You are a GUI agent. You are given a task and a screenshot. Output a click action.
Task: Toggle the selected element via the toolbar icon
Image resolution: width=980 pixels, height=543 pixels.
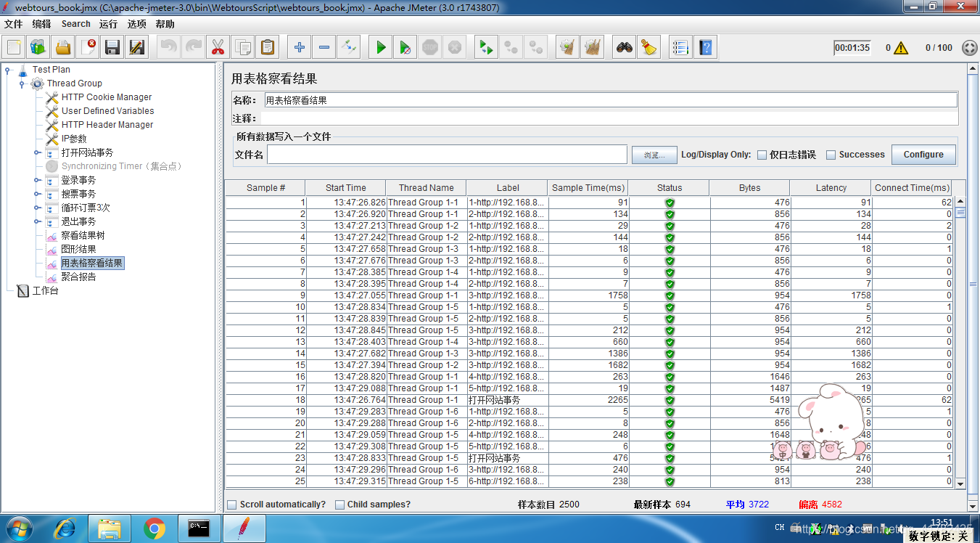coord(349,48)
